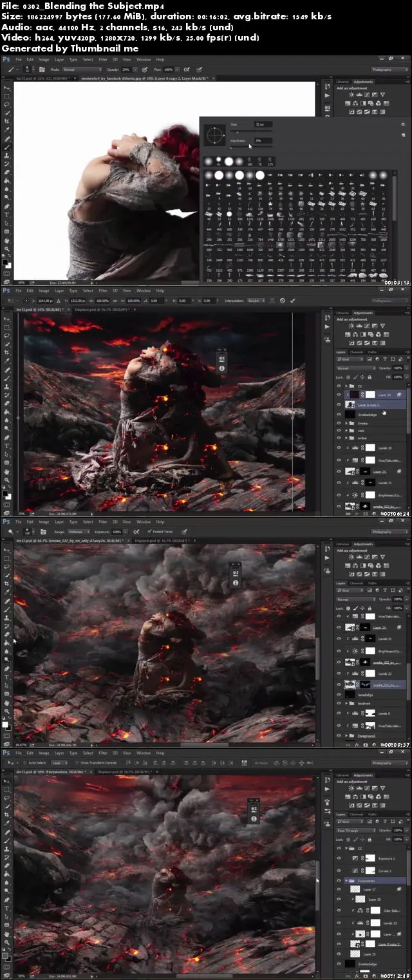The width and height of the screenshot is (412, 980).
Task: Select the Type tool in the 00:12:49 frame
Action: 6,908
